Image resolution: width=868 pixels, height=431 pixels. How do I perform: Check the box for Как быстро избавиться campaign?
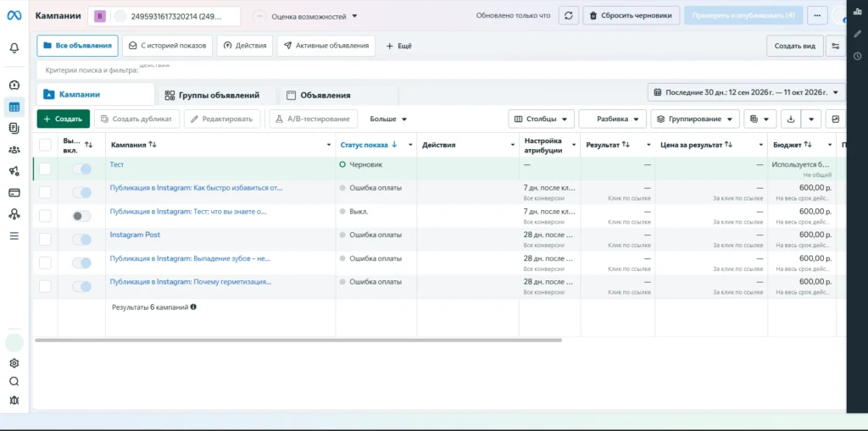(45, 192)
